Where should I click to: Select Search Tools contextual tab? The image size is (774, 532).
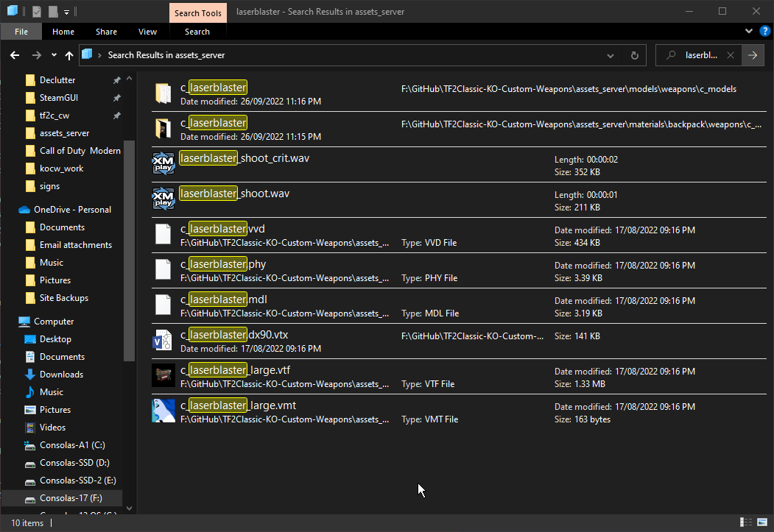[x=198, y=13]
